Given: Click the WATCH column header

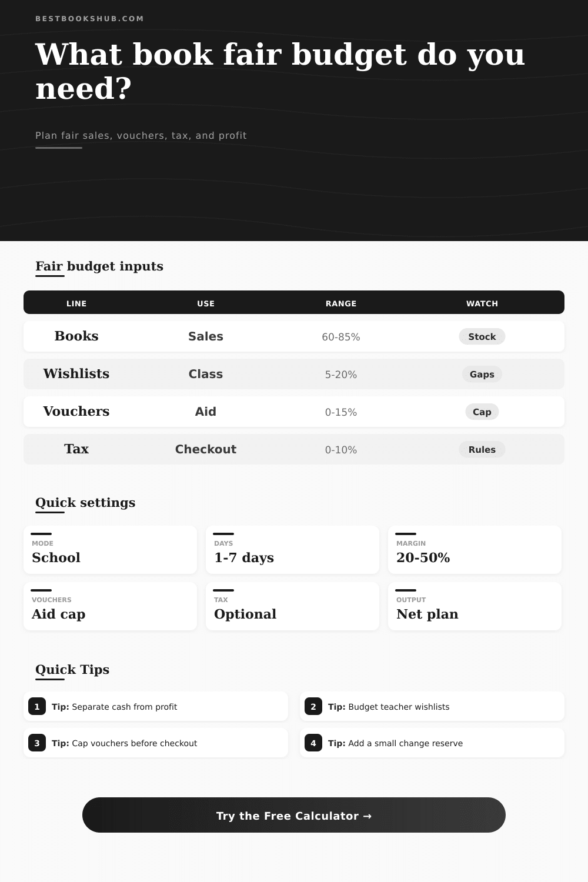Looking at the screenshot, I should point(482,303).
